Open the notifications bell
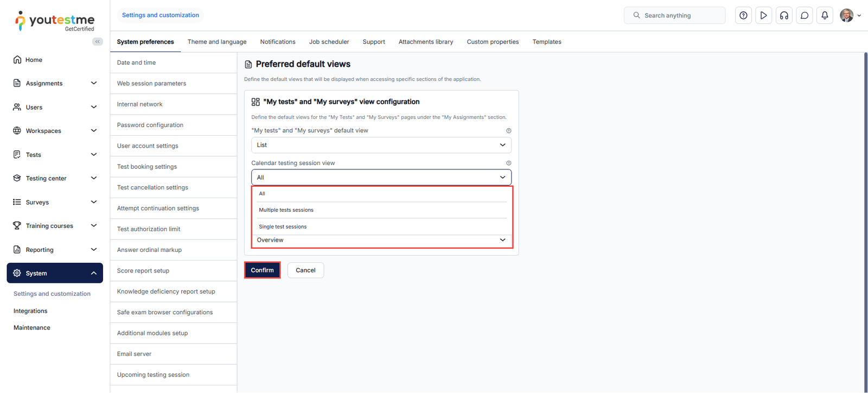Screen dimensions: 868x393 [x=825, y=16]
